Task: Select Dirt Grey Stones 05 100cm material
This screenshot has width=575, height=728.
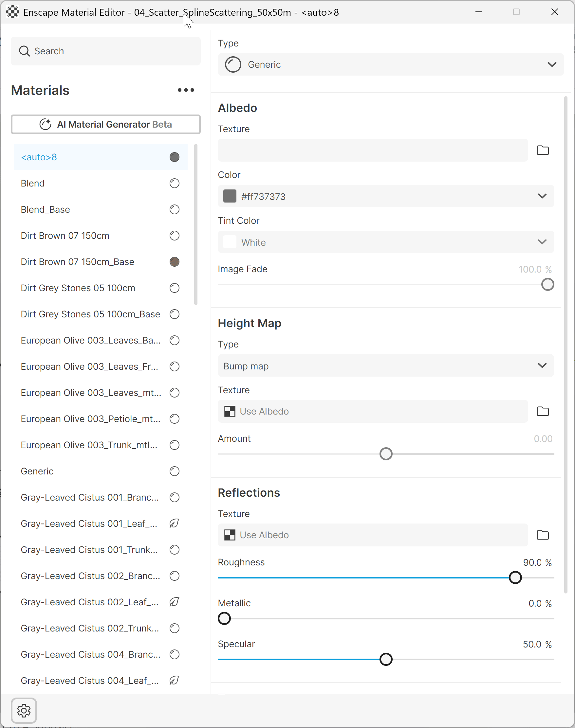Action: coord(101,288)
